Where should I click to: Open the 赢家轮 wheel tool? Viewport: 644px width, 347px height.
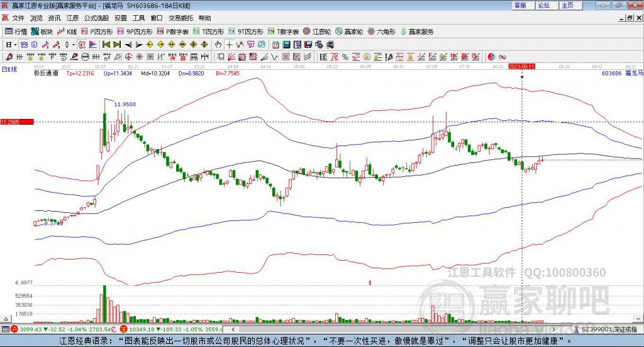tap(349, 31)
